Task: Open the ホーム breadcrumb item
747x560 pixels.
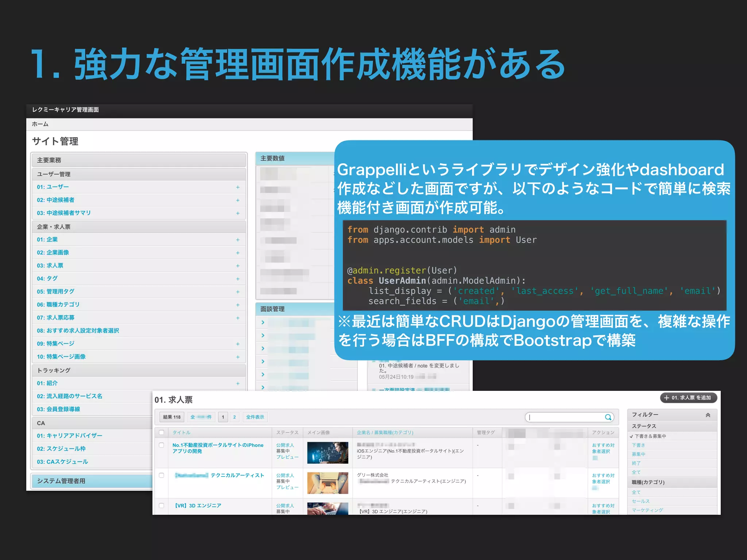Action: tap(40, 124)
